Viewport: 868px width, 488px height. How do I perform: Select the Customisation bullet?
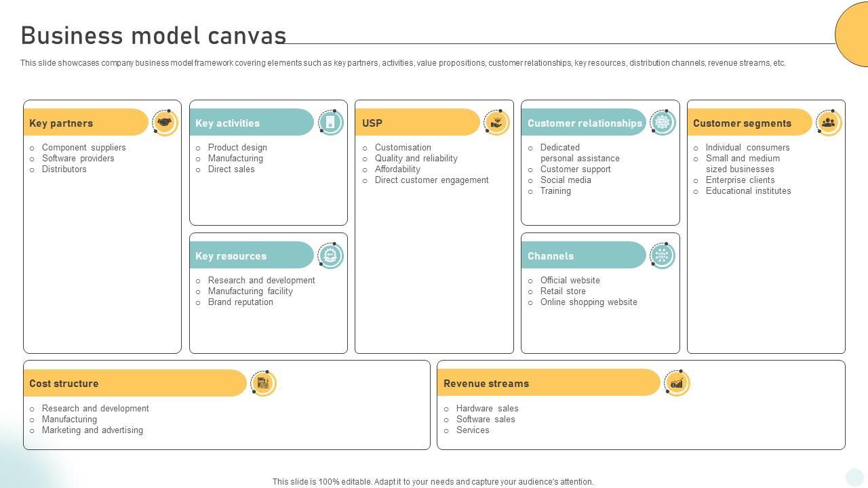403,148
